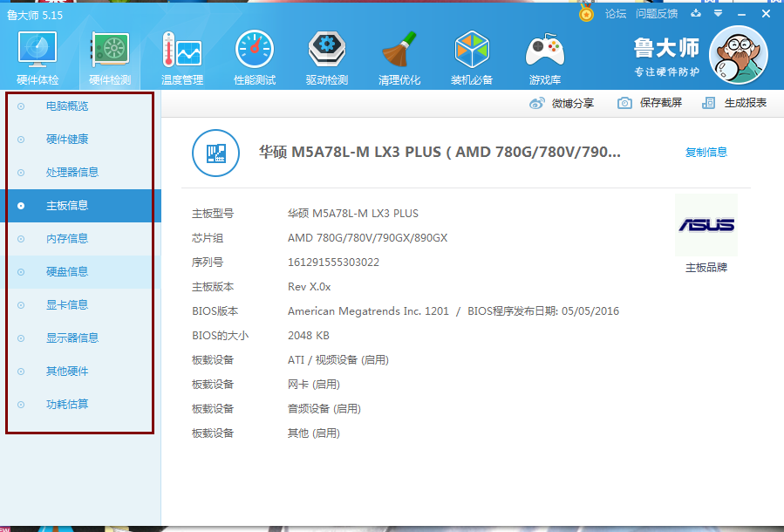
Task: Open 问题反馈 feedback link
Action: click(657, 14)
